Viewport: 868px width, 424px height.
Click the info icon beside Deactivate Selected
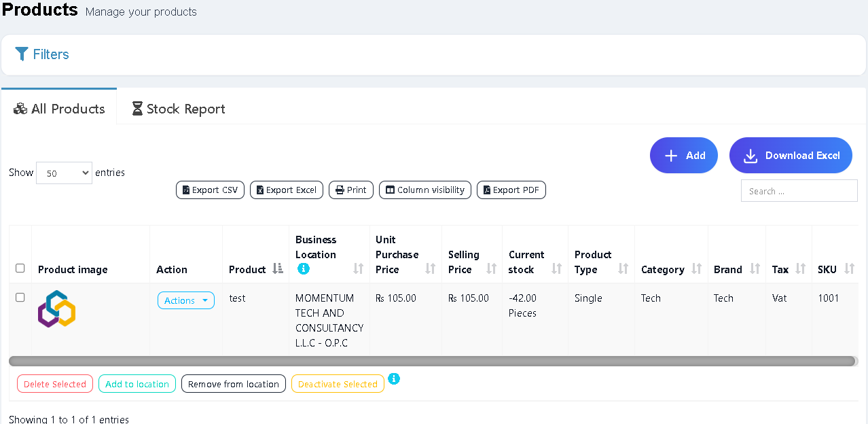[x=395, y=379]
